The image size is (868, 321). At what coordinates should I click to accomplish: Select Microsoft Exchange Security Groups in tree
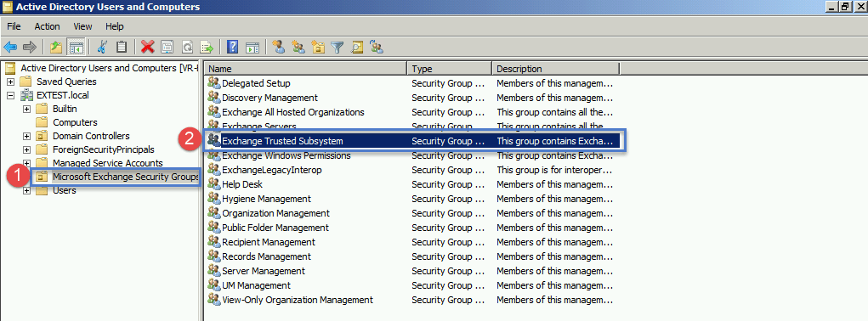(126, 177)
